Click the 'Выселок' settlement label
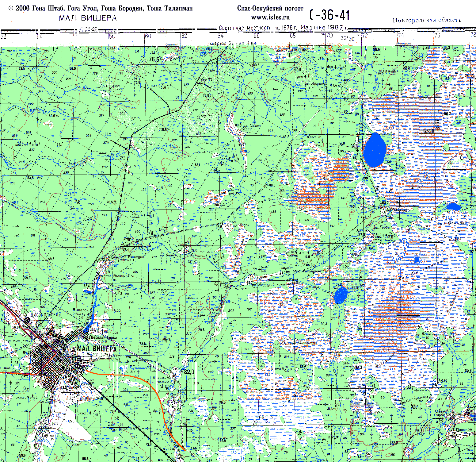Viewport: 476px width, 462px height. (81, 310)
